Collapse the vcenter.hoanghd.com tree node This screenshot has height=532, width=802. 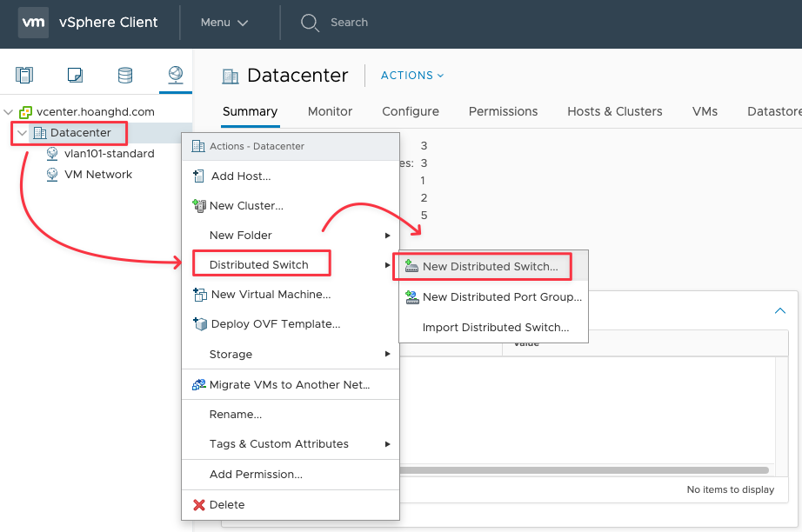(x=8, y=112)
